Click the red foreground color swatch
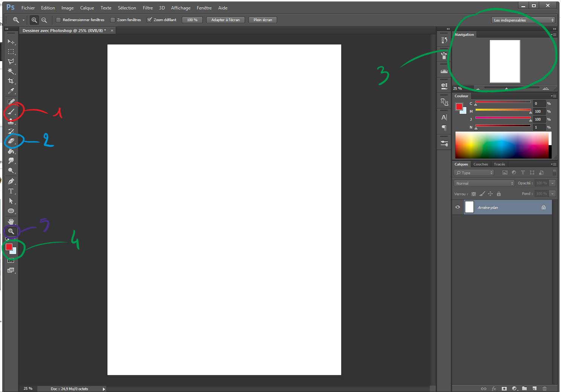The width and height of the screenshot is (561, 392). tap(9, 247)
